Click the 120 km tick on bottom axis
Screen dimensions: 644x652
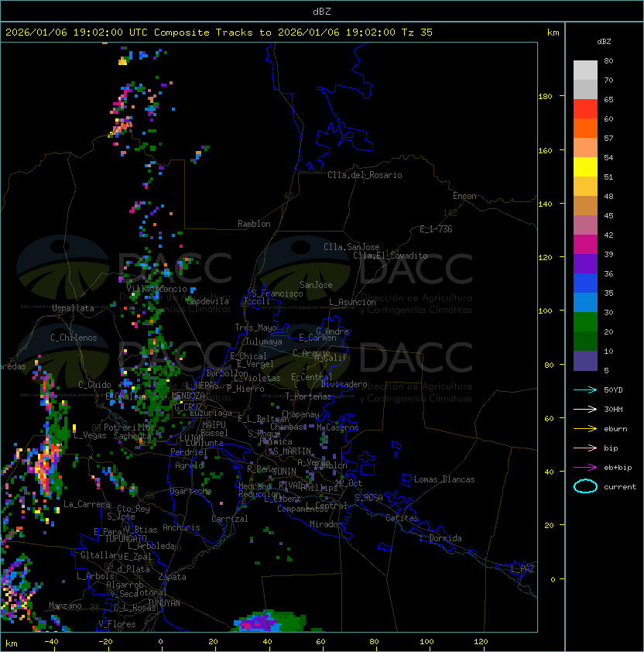coord(481,642)
